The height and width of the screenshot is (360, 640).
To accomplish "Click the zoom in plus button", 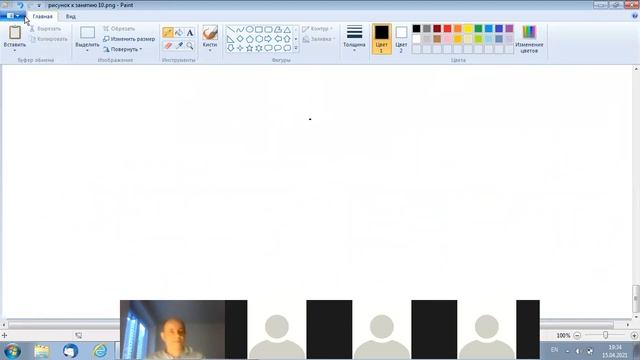I will [x=634, y=336].
